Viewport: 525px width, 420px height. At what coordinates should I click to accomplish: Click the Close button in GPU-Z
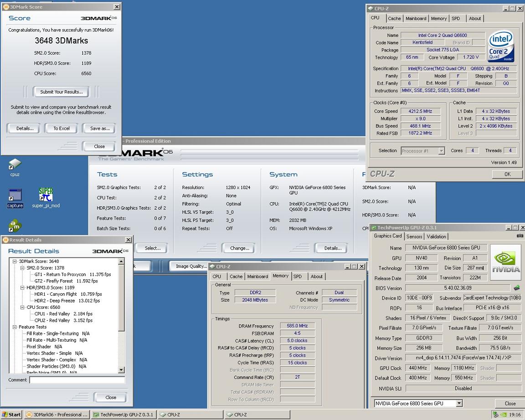point(510,403)
